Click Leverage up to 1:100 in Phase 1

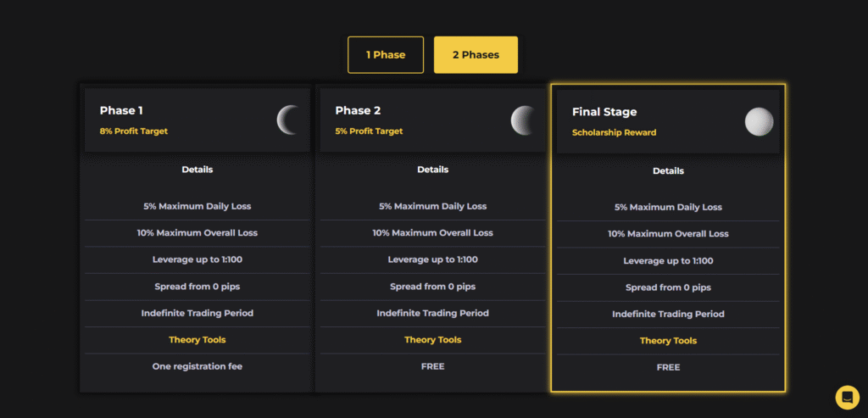(197, 259)
